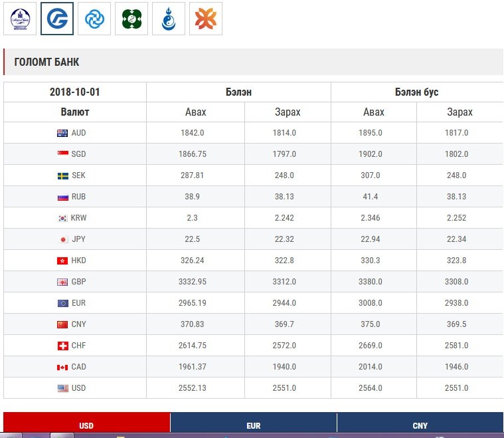Open the CNY tab
The height and width of the screenshot is (438, 504).
click(x=420, y=425)
